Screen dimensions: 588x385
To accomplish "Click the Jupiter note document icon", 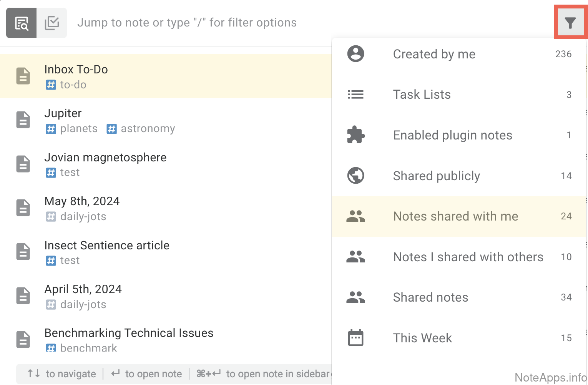I will [x=23, y=120].
